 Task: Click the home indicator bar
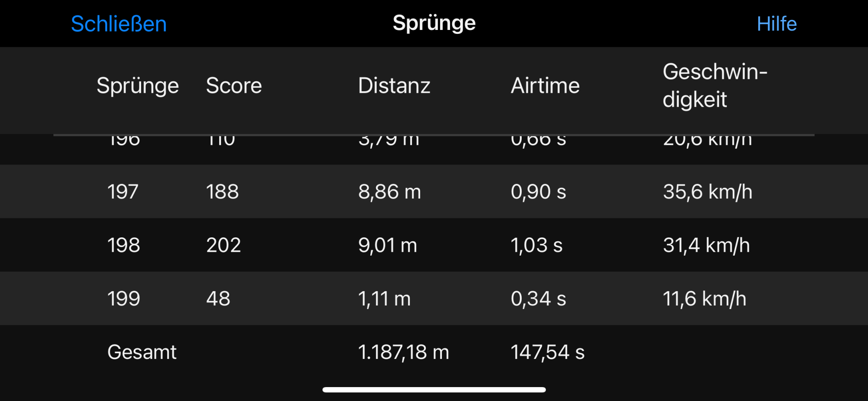click(x=434, y=390)
